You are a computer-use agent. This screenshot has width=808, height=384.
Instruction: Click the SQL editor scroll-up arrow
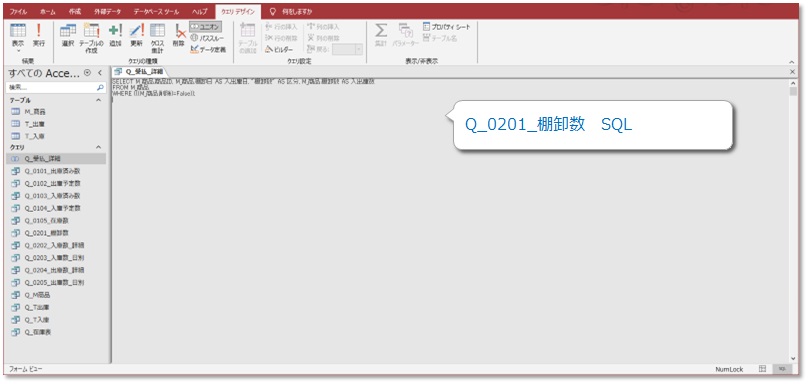793,82
